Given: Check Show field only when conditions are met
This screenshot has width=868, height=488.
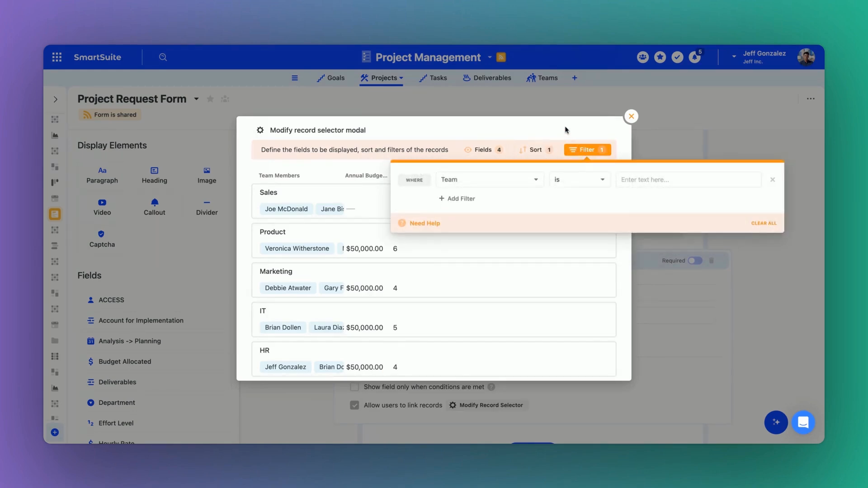Looking at the screenshot, I should tap(354, 387).
